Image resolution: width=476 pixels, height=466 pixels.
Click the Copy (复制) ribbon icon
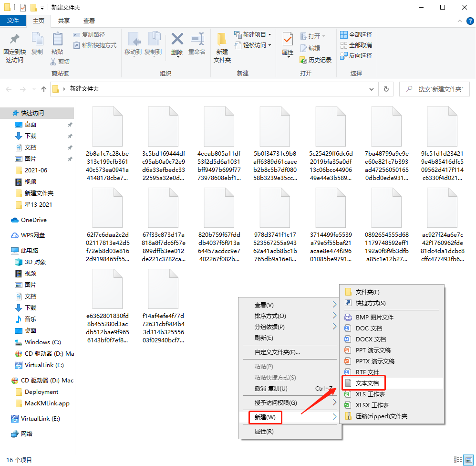point(37,40)
